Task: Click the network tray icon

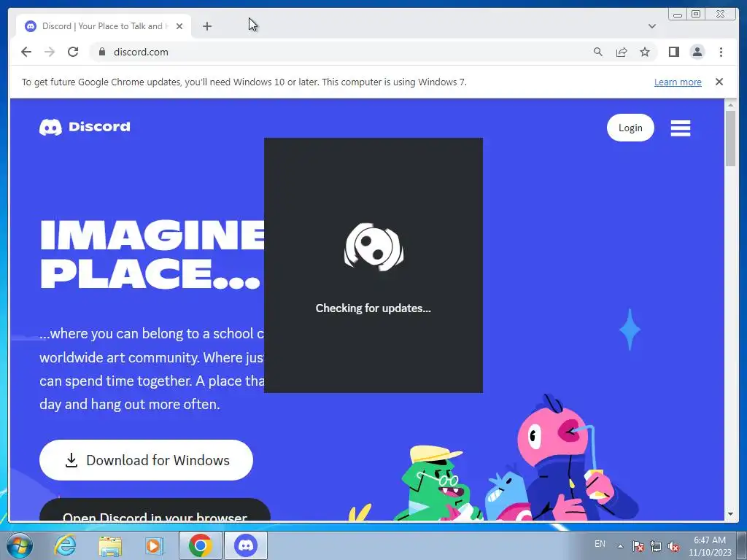Action: coord(656,546)
